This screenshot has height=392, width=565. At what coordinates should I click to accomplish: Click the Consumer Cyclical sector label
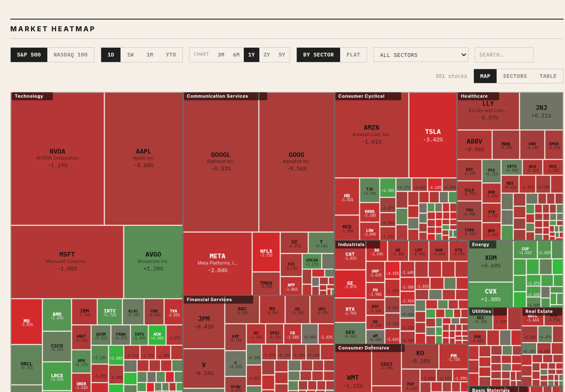pos(368,96)
